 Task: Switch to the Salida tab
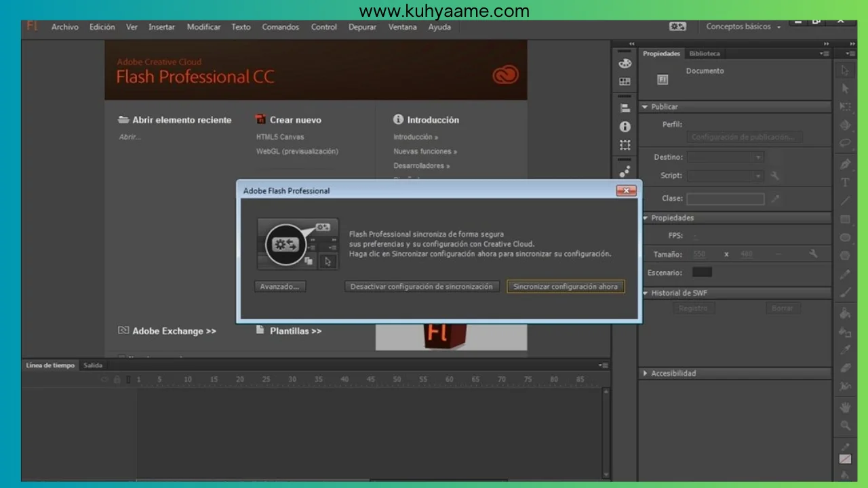[93, 365]
